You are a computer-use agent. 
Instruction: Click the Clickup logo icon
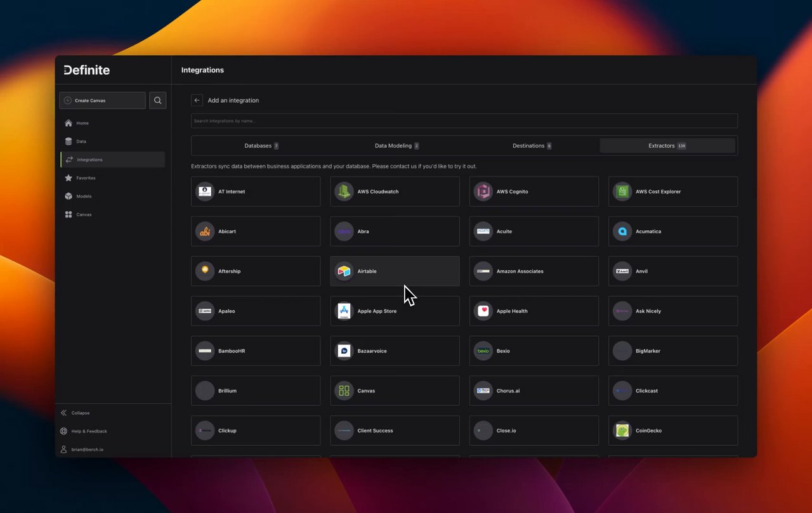[x=205, y=431]
